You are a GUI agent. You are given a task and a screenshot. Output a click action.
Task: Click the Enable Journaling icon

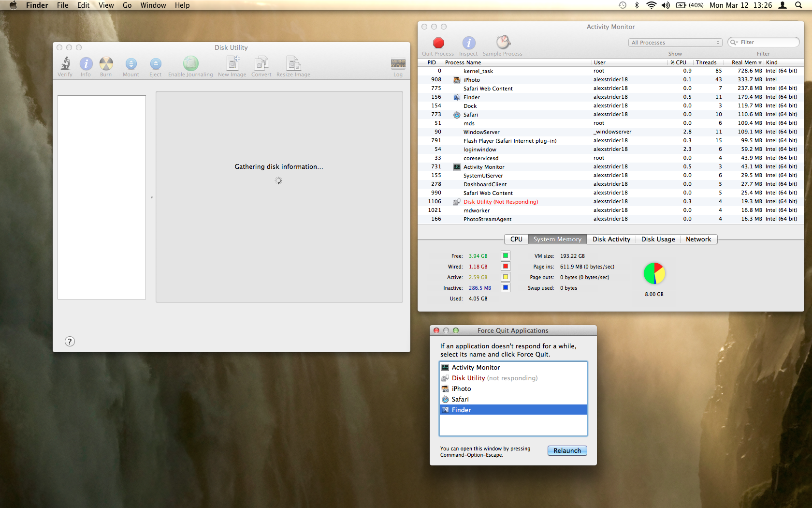click(190, 63)
